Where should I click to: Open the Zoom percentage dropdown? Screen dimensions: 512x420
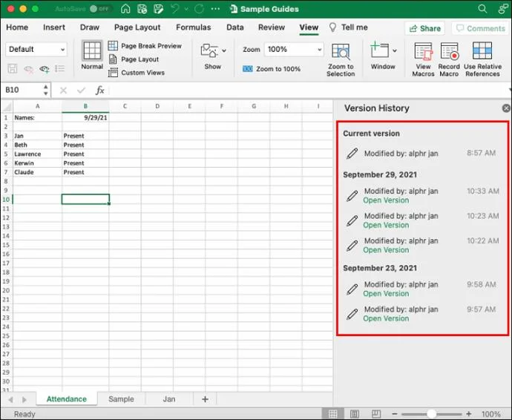click(x=294, y=49)
